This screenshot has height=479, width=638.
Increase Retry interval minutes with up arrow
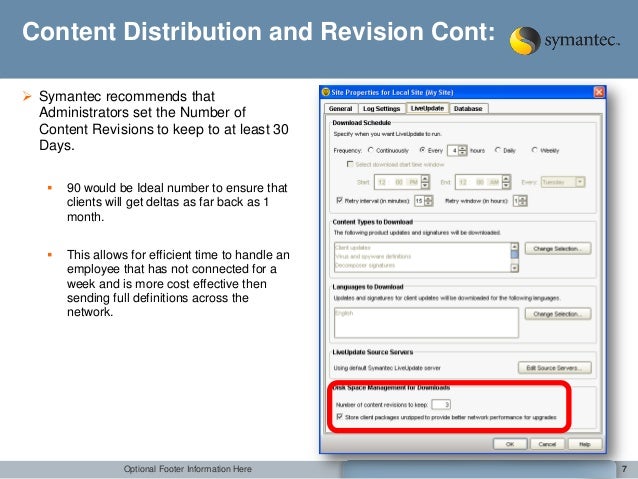(x=428, y=199)
